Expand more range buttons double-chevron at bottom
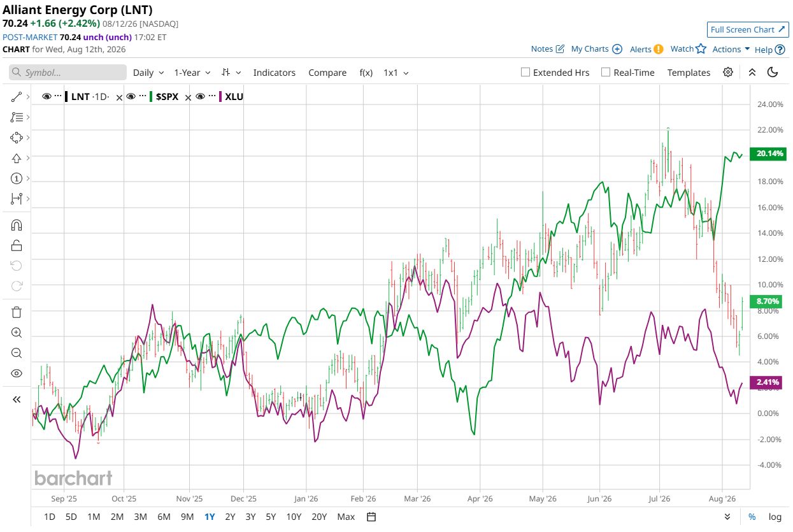The image size is (793, 532). pos(727,517)
